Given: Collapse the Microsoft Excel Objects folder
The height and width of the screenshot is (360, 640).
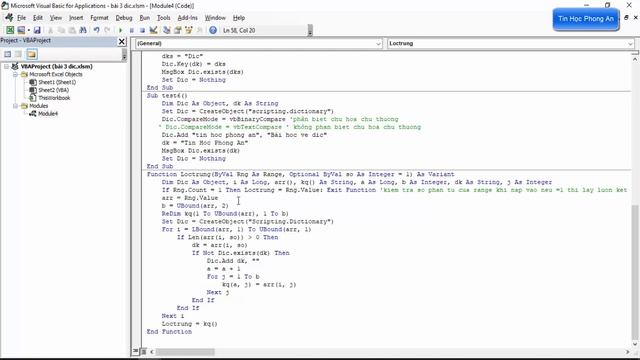Looking at the screenshot, I should pyautogui.click(x=15, y=74).
